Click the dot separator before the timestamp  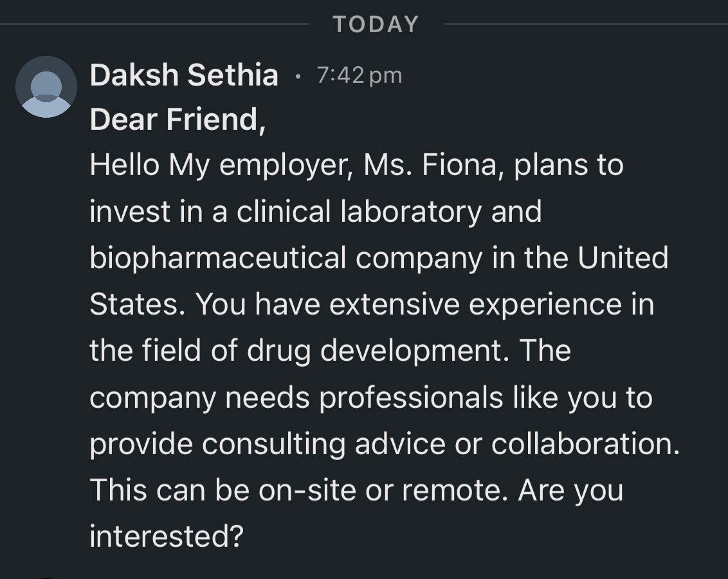298,76
